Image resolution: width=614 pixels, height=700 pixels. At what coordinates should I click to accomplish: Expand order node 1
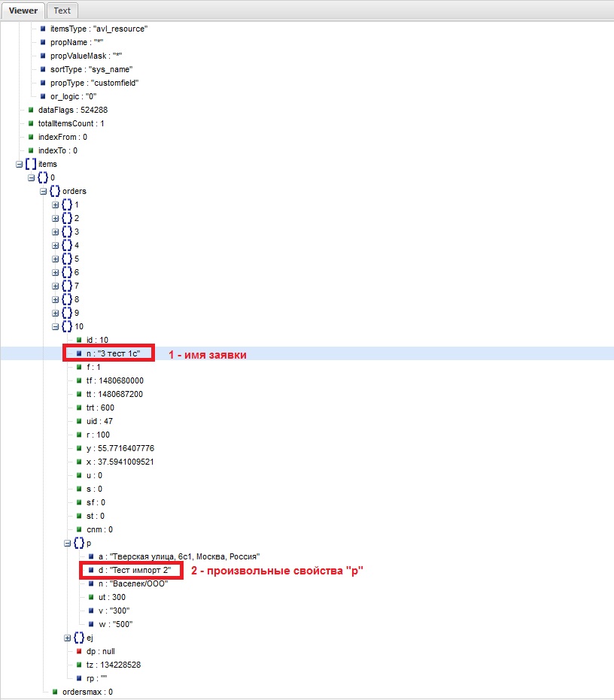point(55,205)
